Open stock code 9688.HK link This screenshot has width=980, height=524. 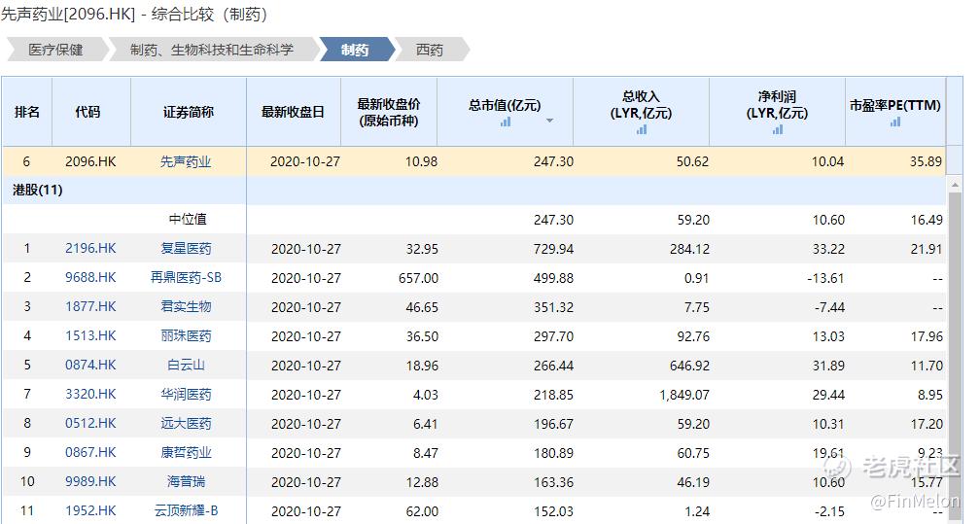[90, 277]
